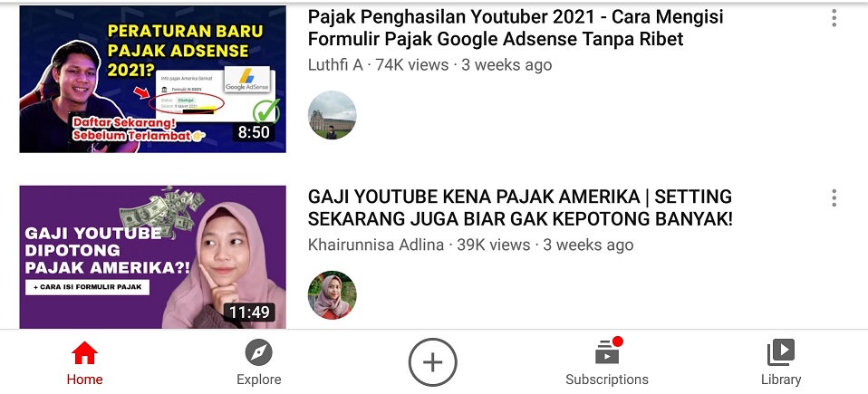868x394 pixels.
Task: Click the 8:50 duration badge
Action: point(254,131)
